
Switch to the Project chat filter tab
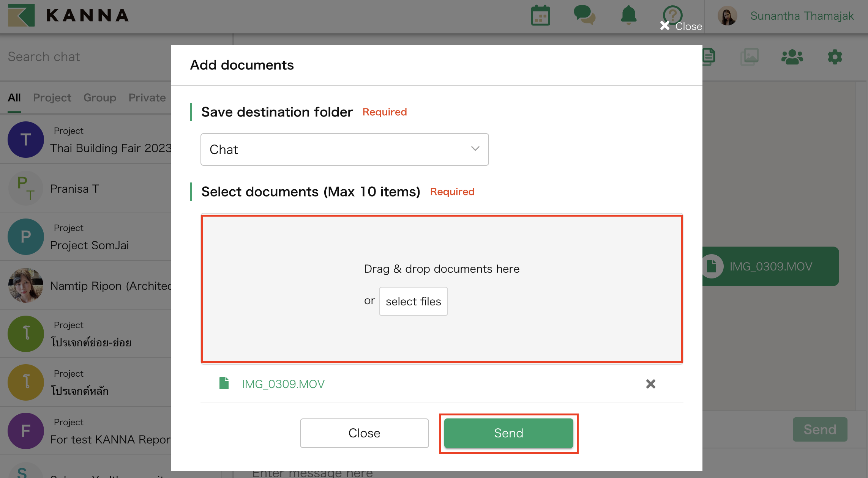[x=52, y=97]
